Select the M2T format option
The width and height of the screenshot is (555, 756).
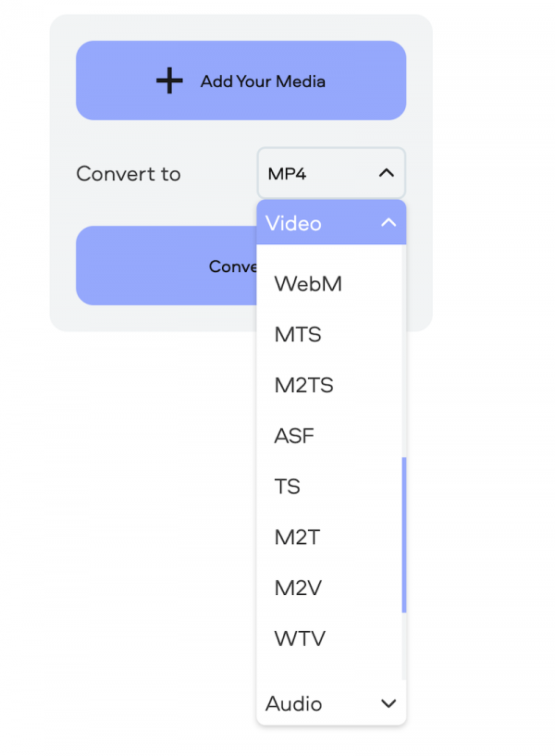point(297,537)
